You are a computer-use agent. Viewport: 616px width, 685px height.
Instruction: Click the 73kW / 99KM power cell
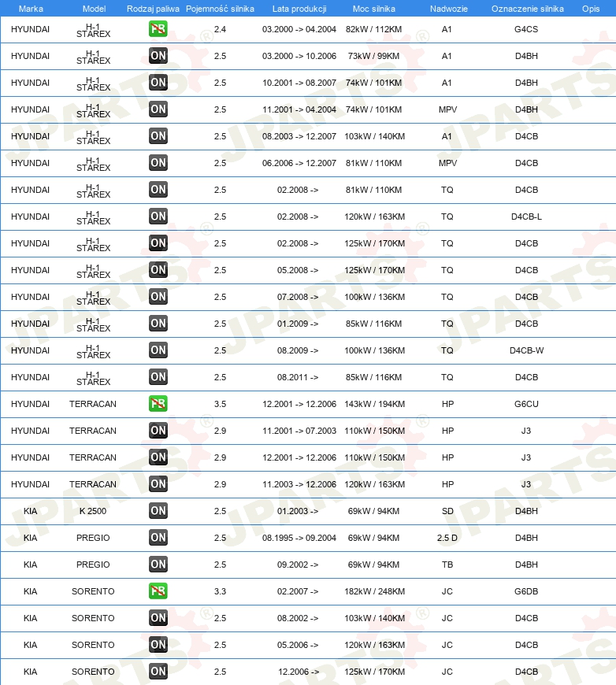(373, 56)
